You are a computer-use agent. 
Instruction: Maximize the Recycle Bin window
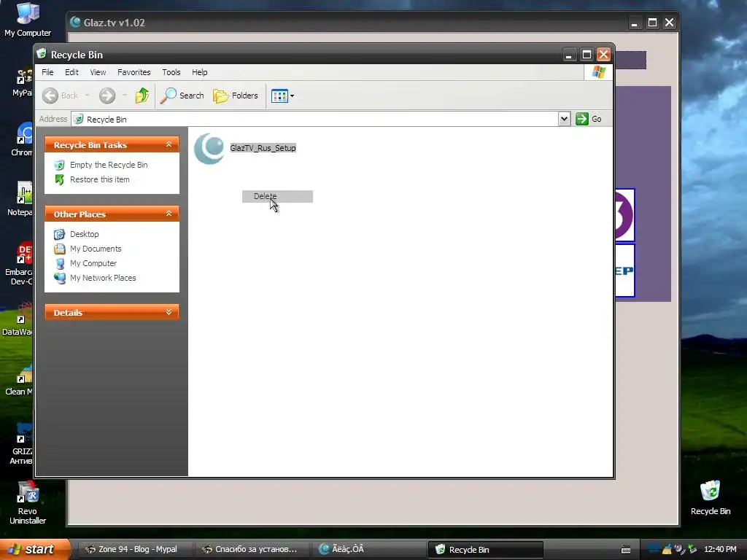tap(587, 55)
